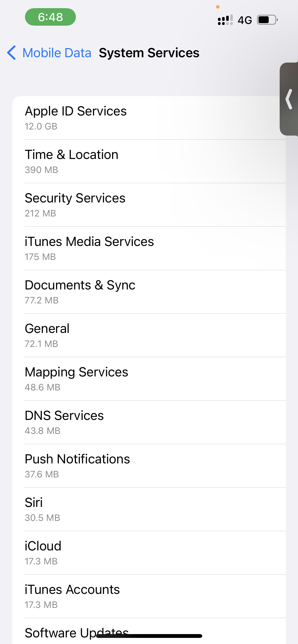Tap the back chevron arrow

(12, 53)
